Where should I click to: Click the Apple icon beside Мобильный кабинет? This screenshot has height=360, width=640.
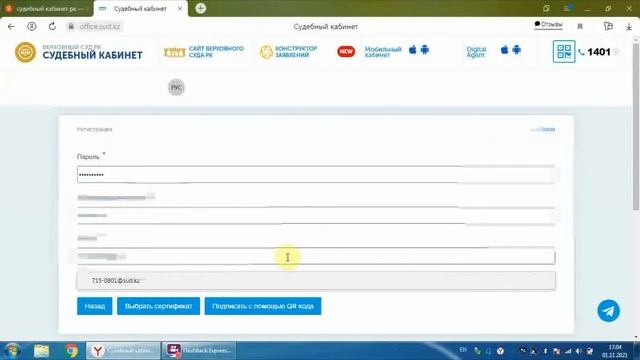(x=413, y=50)
